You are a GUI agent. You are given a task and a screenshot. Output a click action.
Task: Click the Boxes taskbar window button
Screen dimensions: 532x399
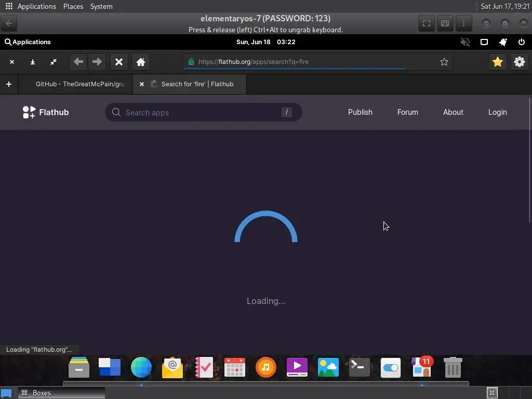pyautogui.click(x=61, y=393)
